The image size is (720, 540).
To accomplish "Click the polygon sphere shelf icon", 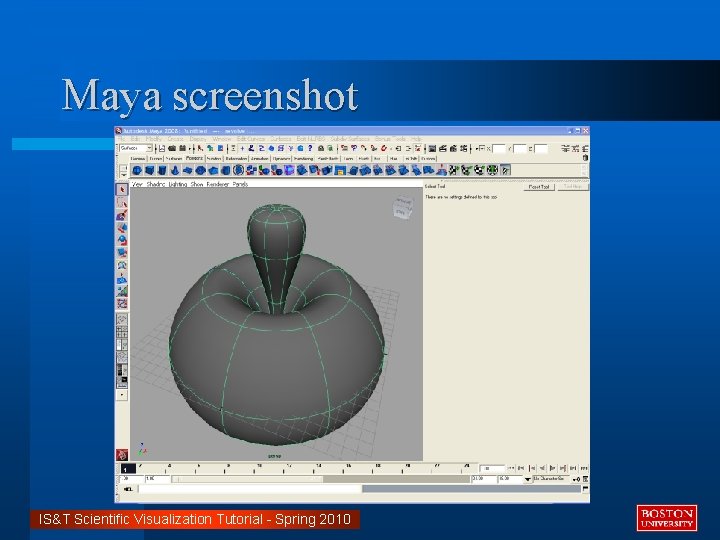I will point(137,170).
